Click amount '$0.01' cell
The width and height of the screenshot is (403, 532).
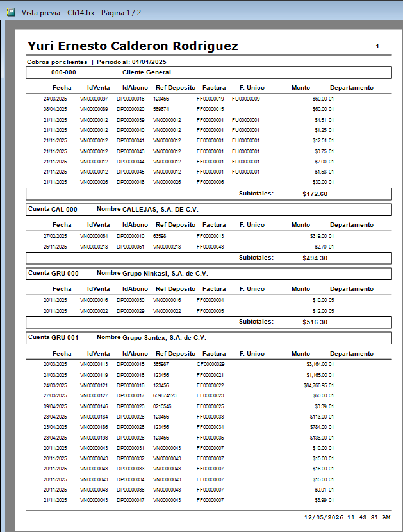(x=320, y=490)
